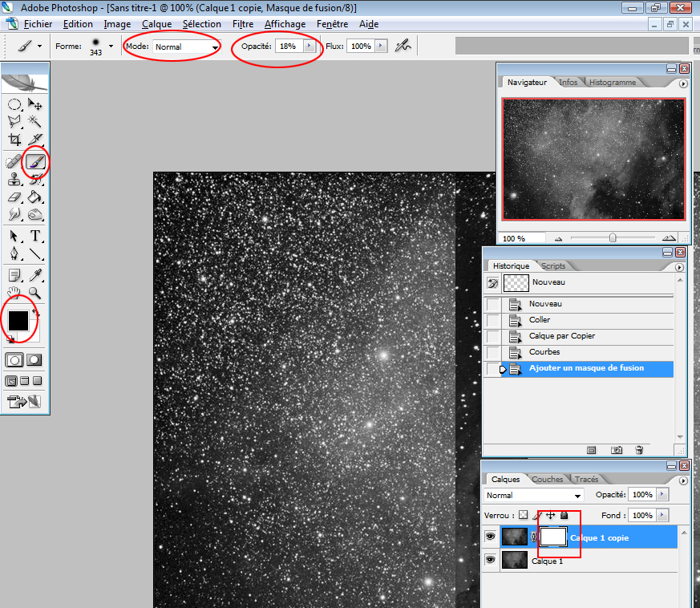Create new document from current state icon

tap(591, 450)
